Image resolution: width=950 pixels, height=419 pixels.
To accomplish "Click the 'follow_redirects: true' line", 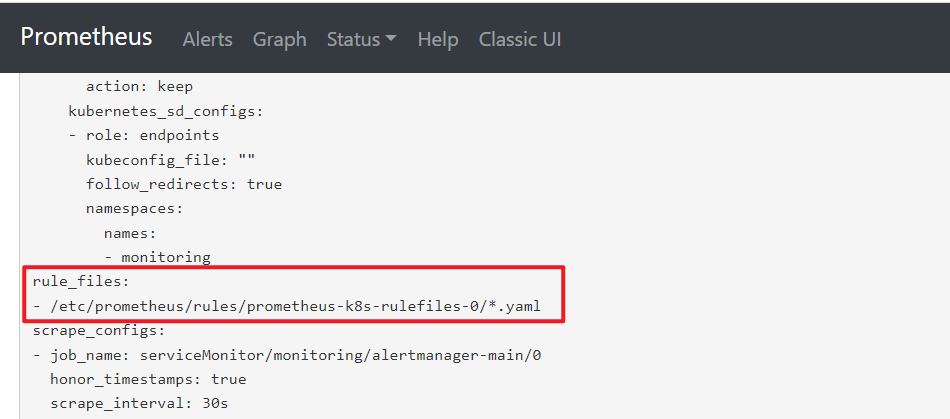I will pyautogui.click(x=183, y=184).
